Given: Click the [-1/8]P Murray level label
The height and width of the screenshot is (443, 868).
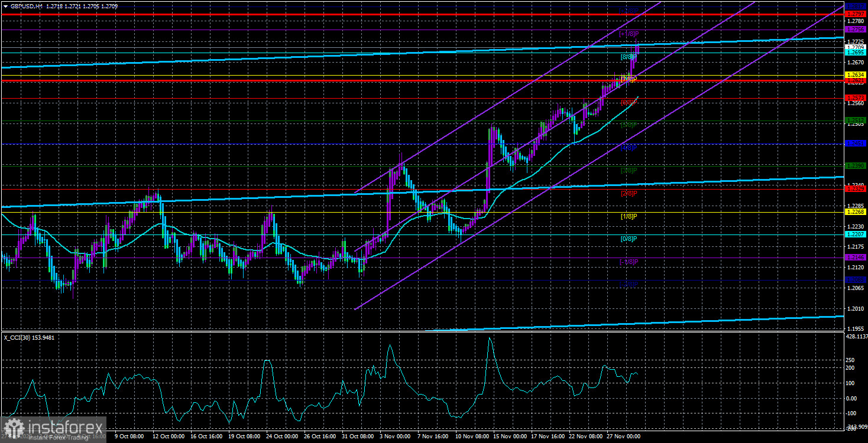Looking at the screenshot, I should point(629,262).
